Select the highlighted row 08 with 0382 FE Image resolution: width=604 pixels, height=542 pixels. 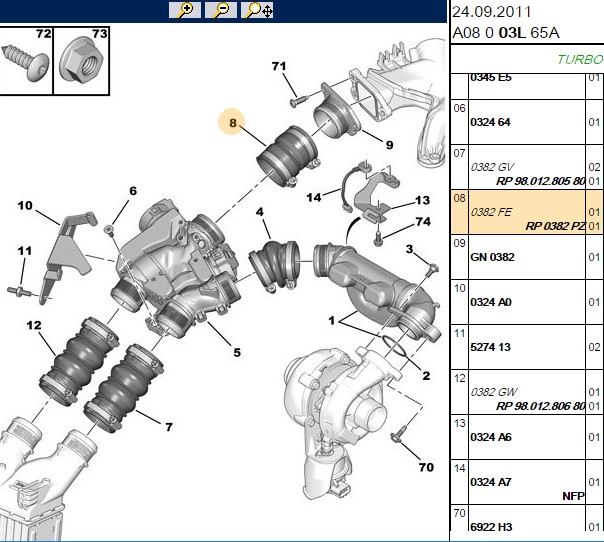pos(527,212)
